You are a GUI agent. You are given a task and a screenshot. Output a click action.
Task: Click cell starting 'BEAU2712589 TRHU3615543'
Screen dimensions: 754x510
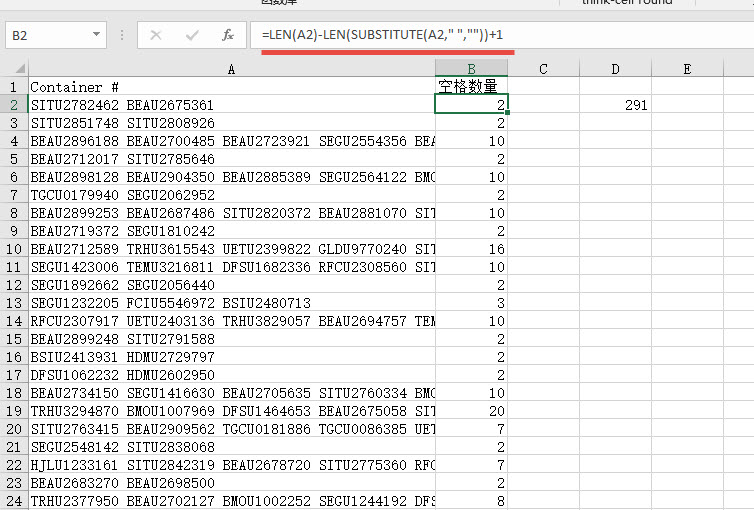232,249
